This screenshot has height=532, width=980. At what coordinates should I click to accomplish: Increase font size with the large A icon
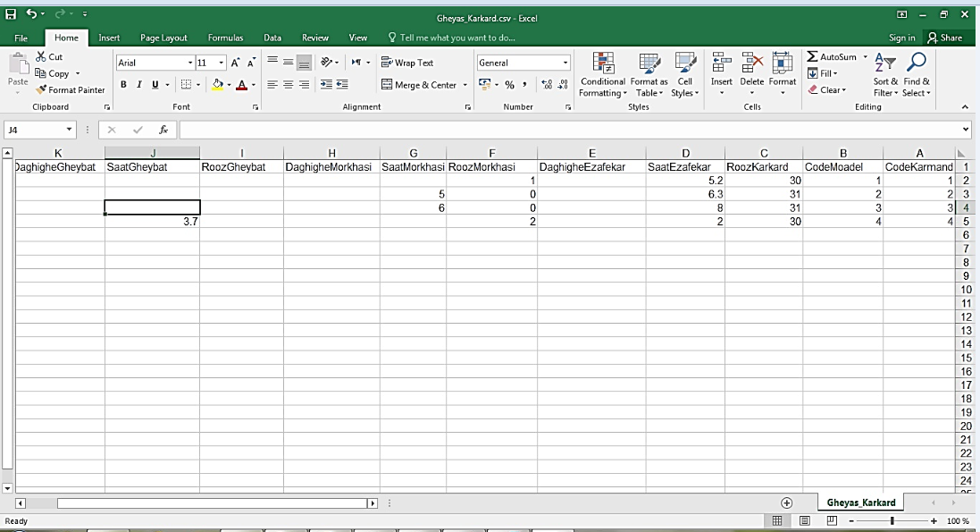pos(236,63)
